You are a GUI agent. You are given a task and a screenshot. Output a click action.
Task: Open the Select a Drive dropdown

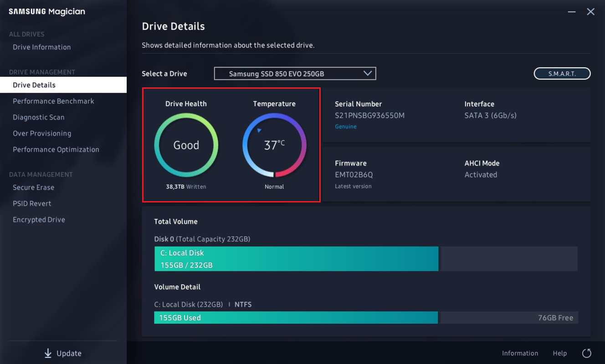[x=295, y=73]
